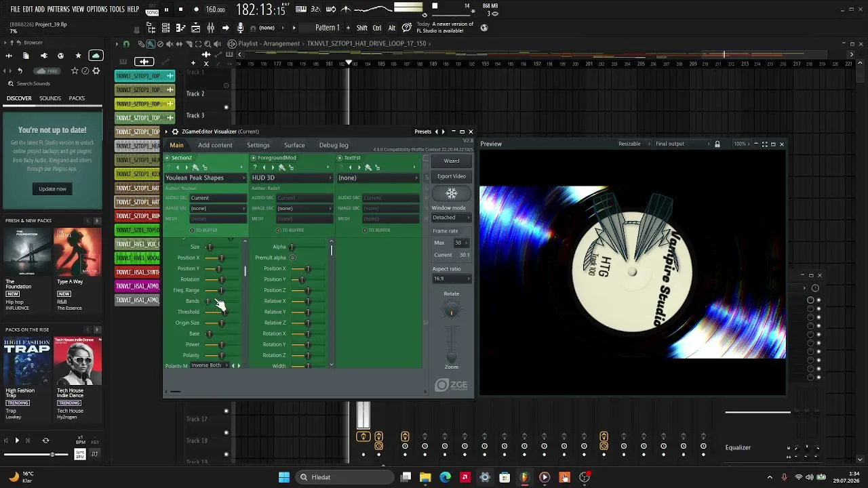Click the playlist zoom tool icon
Screen dimensions: 868x488
coord(208,43)
